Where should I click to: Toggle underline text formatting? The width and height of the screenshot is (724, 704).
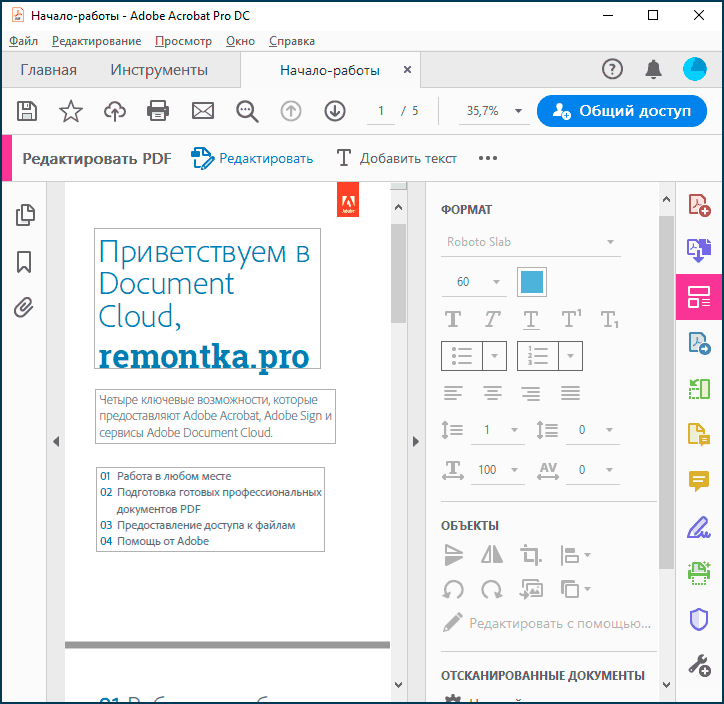(x=531, y=319)
